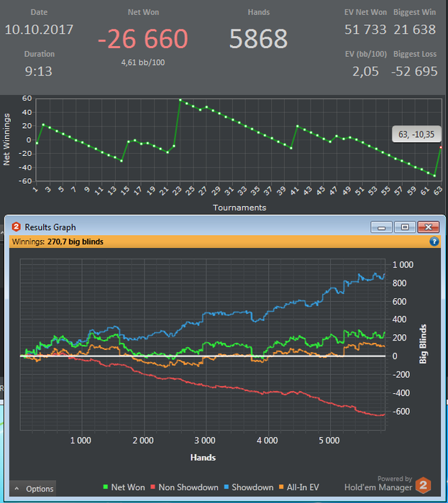Click the Results Graph window title icon
Viewport: 448px width, 503px height.
click(x=17, y=227)
